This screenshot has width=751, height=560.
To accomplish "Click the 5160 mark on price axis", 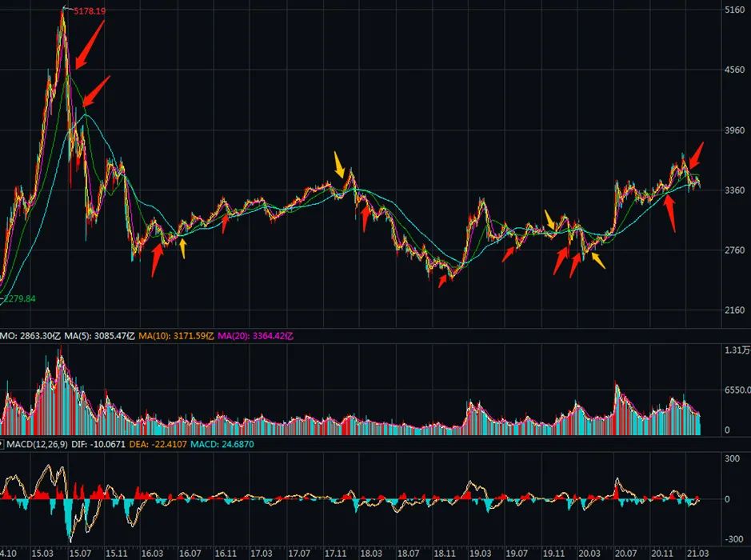I will click(733, 10).
